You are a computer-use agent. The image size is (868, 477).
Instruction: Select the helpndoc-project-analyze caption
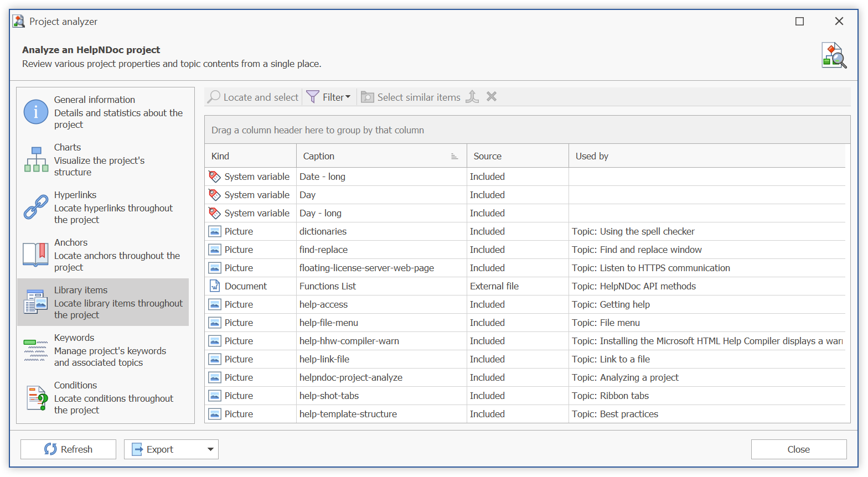pos(351,377)
